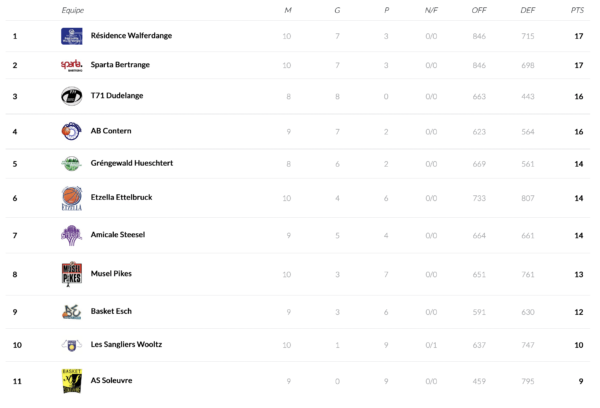The image size is (600, 408).
Task: Click the Basket Esch logo
Action: [71, 311]
